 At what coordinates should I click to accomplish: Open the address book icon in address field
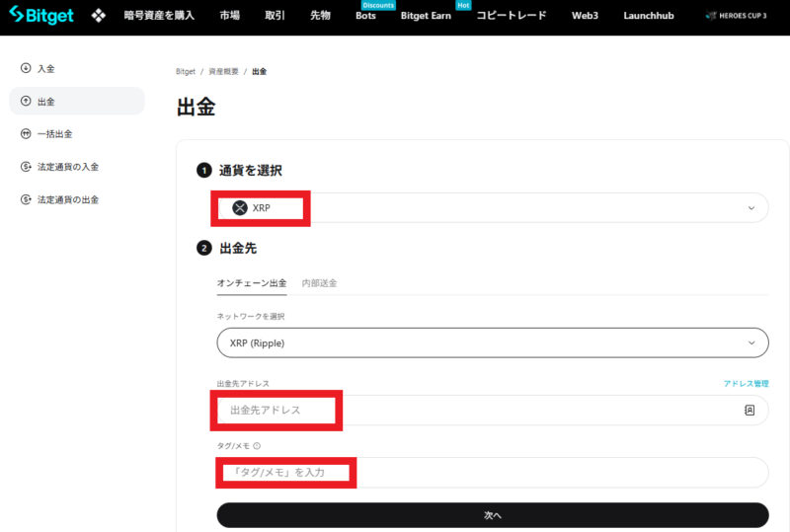(750, 410)
